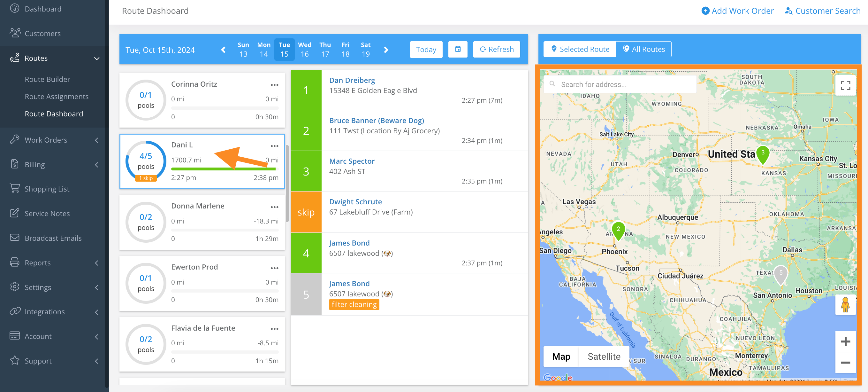Open Dani L route options menu
868x392 pixels.
click(x=274, y=146)
